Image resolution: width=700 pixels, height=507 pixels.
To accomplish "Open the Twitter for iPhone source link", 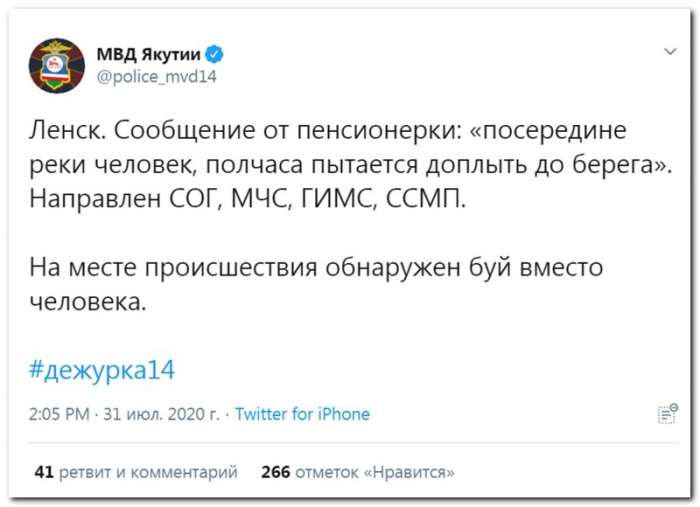I will [302, 414].
